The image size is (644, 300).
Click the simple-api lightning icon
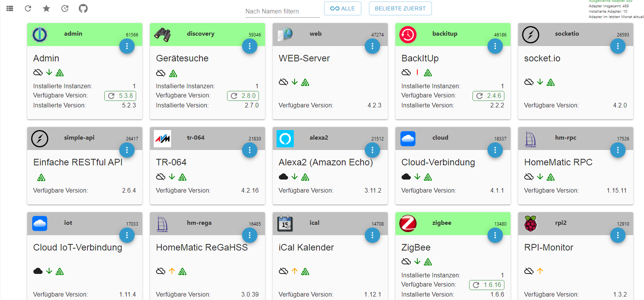tap(40, 138)
